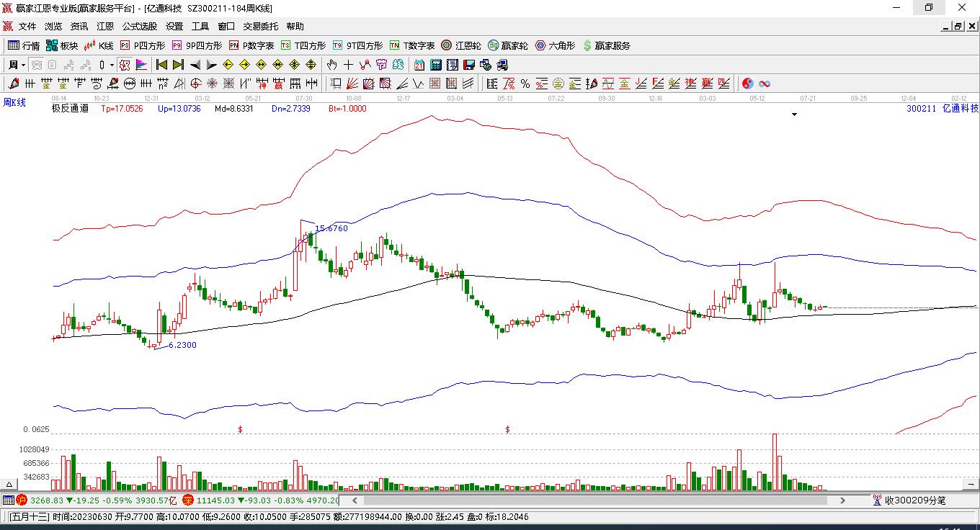Click the 极反通道 indicator name
Viewport: 980px width, 530px height.
(x=70, y=109)
